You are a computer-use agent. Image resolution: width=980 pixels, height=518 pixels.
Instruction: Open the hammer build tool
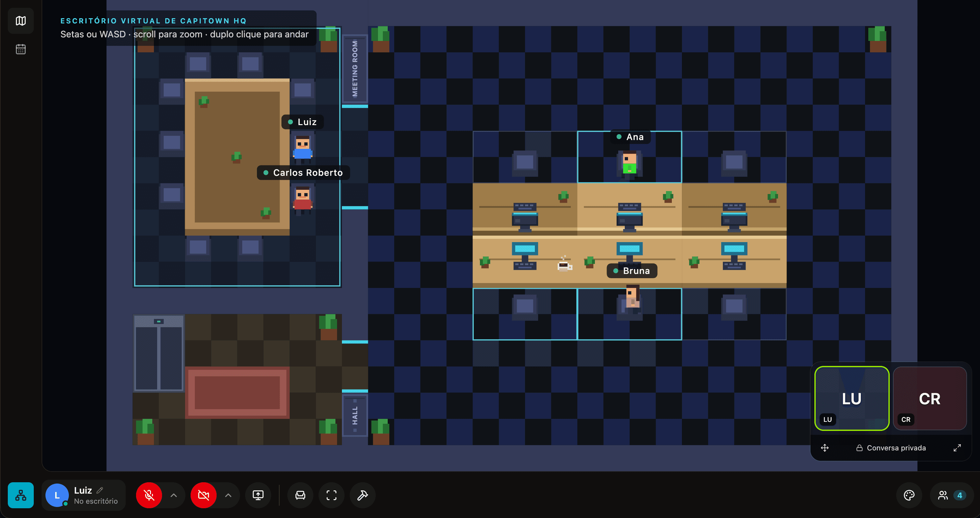pyautogui.click(x=363, y=495)
